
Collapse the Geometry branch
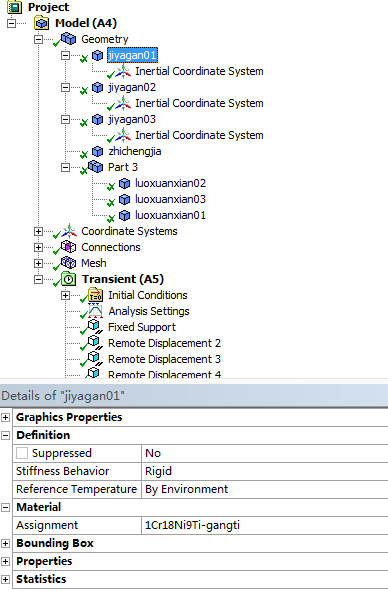coord(38,39)
